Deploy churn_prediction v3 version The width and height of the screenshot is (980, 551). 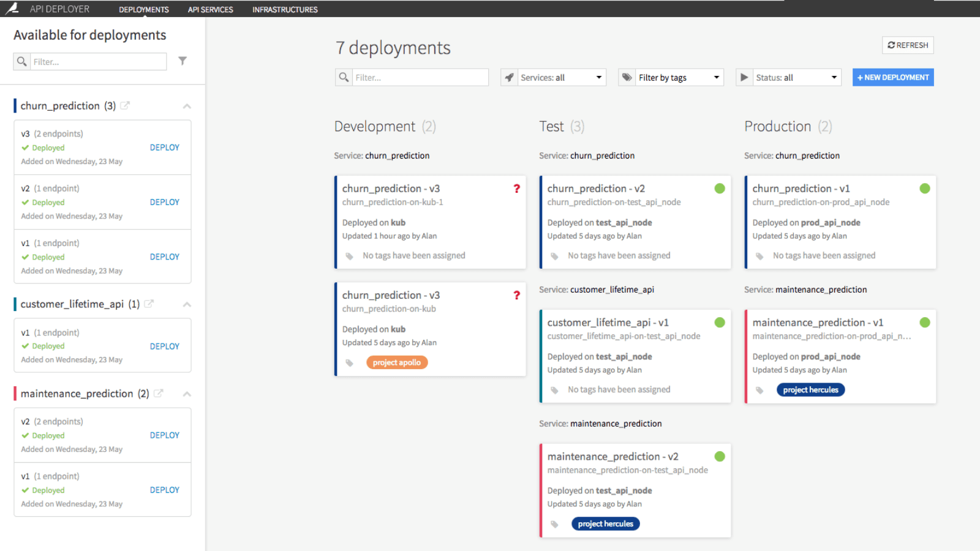pyautogui.click(x=165, y=148)
